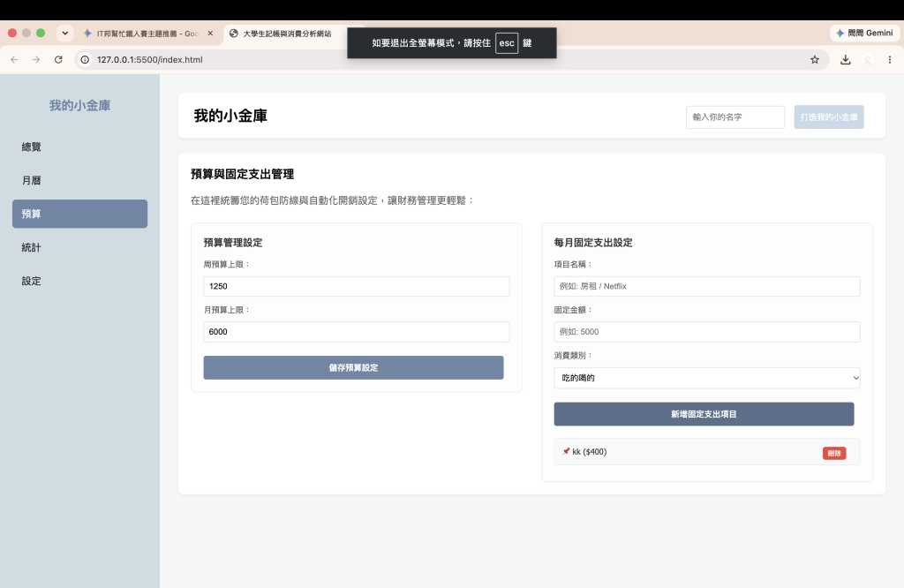
Task: Open the browser downloads icon
Action: [845, 59]
